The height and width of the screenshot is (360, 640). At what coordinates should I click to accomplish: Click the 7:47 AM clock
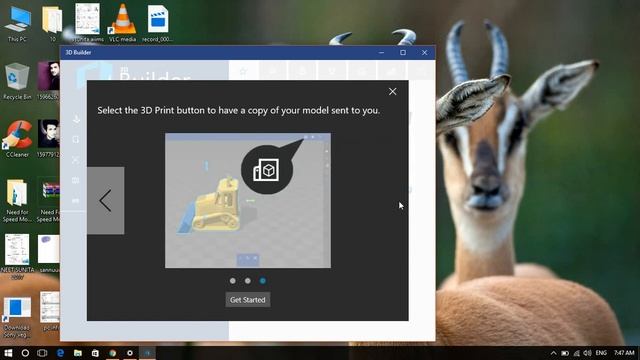tap(624, 353)
